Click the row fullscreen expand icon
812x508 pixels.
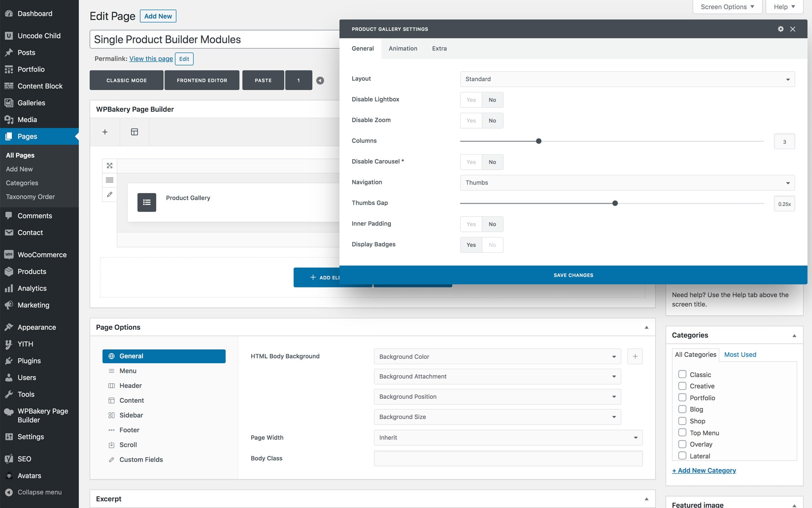[x=110, y=166]
